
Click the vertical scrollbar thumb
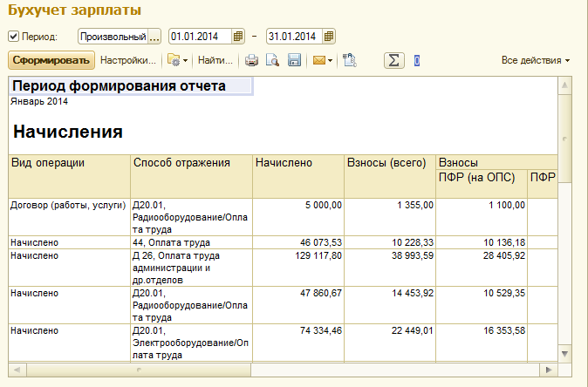coord(564,139)
